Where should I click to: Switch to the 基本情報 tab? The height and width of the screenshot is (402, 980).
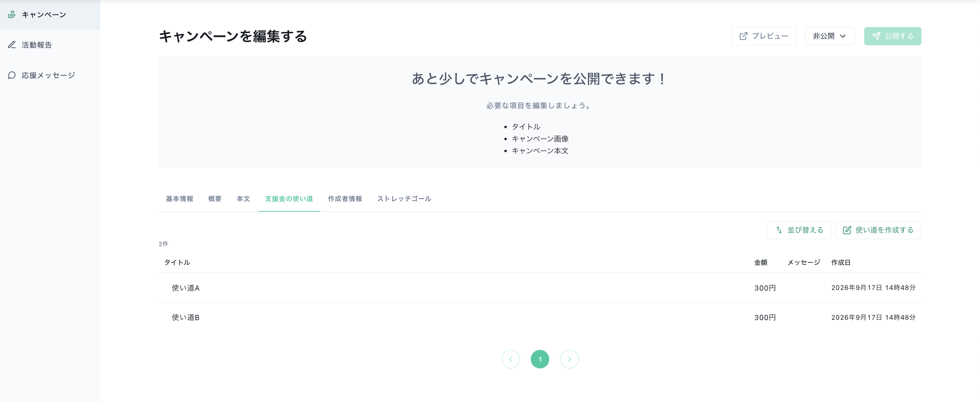[x=179, y=199]
